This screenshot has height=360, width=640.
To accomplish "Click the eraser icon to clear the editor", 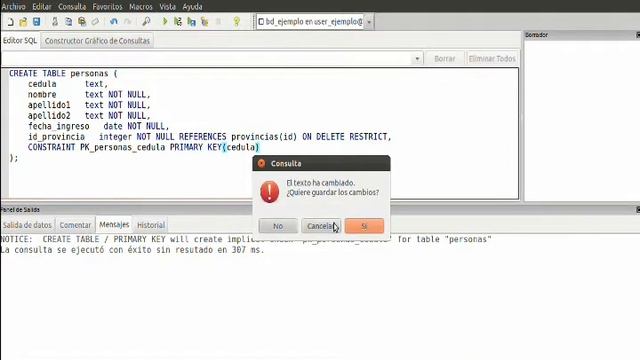I will click(x=95, y=22).
